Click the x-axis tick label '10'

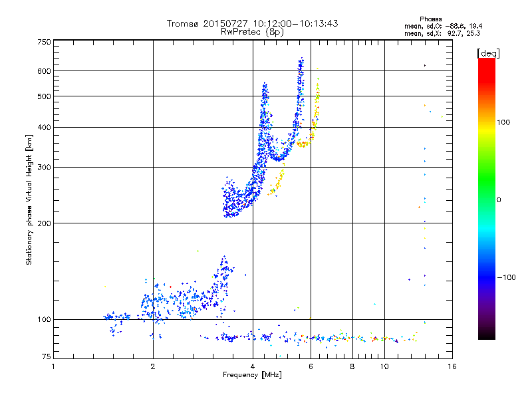(384, 366)
